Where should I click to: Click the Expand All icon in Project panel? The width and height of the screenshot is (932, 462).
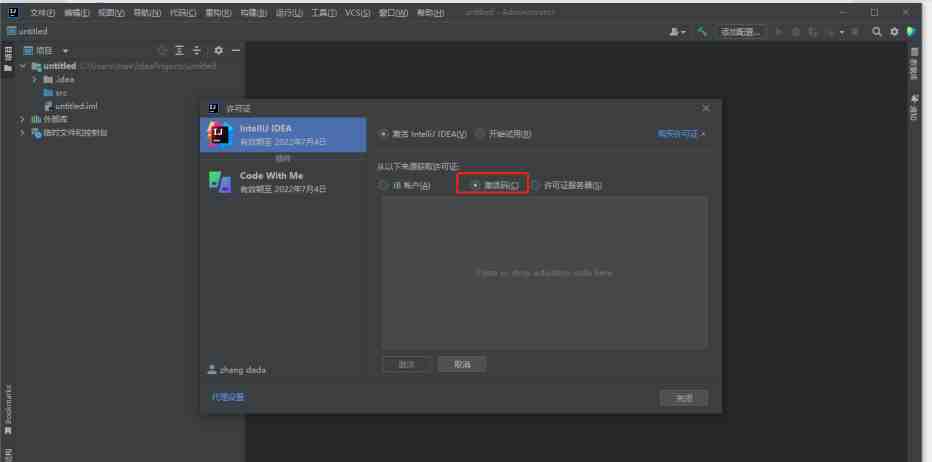tap(180, 51)
